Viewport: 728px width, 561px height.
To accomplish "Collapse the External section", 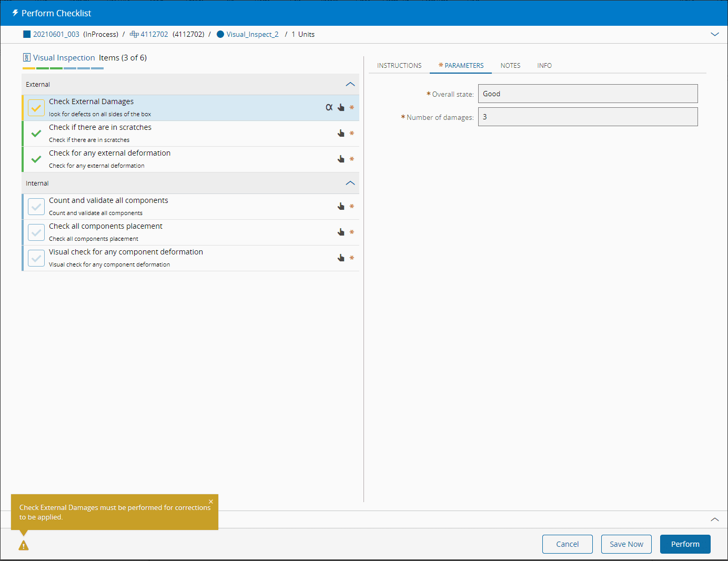I will (350, 84).
